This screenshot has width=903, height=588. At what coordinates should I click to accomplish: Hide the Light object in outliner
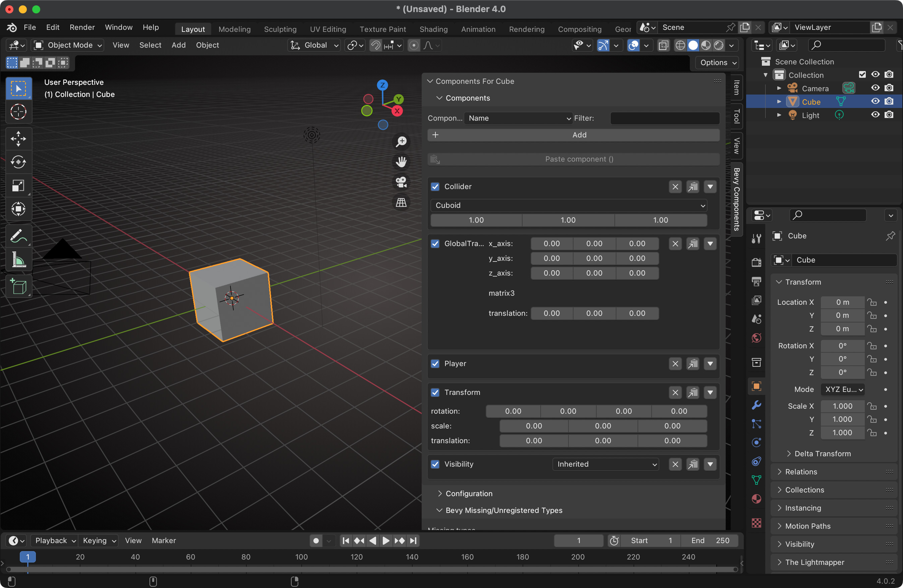tap(875, 115)
